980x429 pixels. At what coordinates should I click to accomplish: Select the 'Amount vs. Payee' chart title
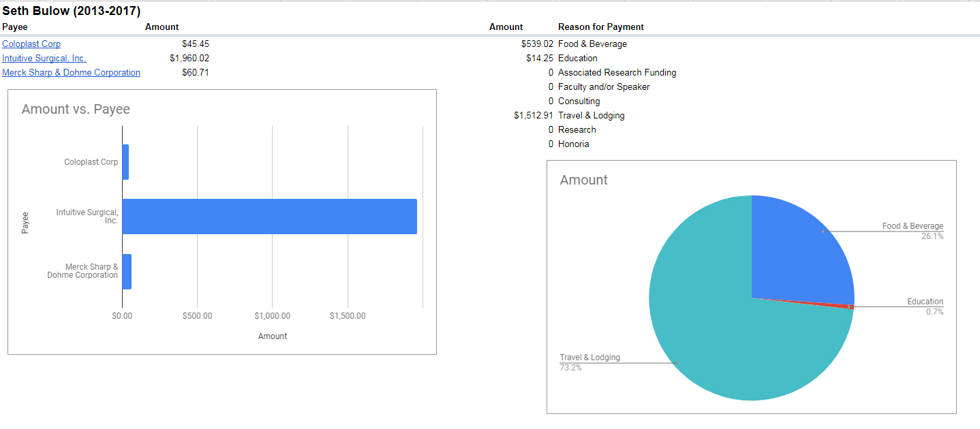coord(76,110)
